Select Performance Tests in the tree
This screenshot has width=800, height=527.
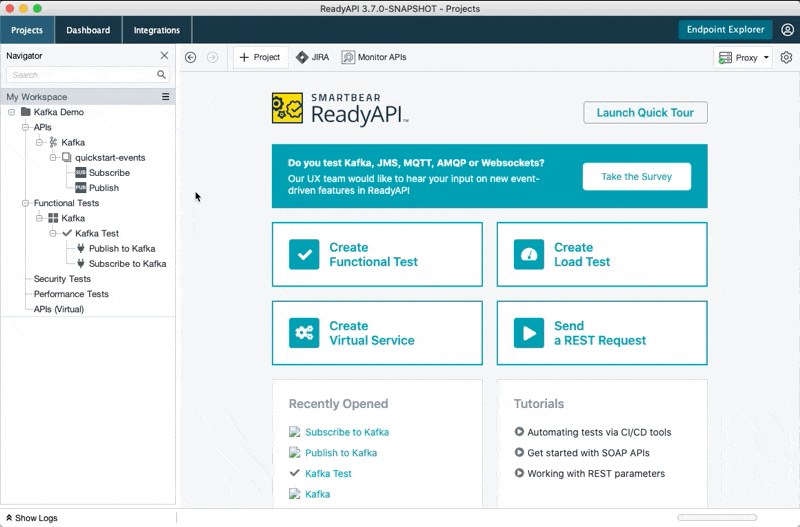pyautogui.click(x=71, y=294)
